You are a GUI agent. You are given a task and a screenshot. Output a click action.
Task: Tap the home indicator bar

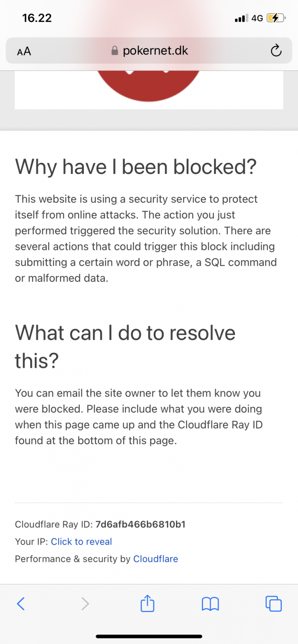(149, 636)
